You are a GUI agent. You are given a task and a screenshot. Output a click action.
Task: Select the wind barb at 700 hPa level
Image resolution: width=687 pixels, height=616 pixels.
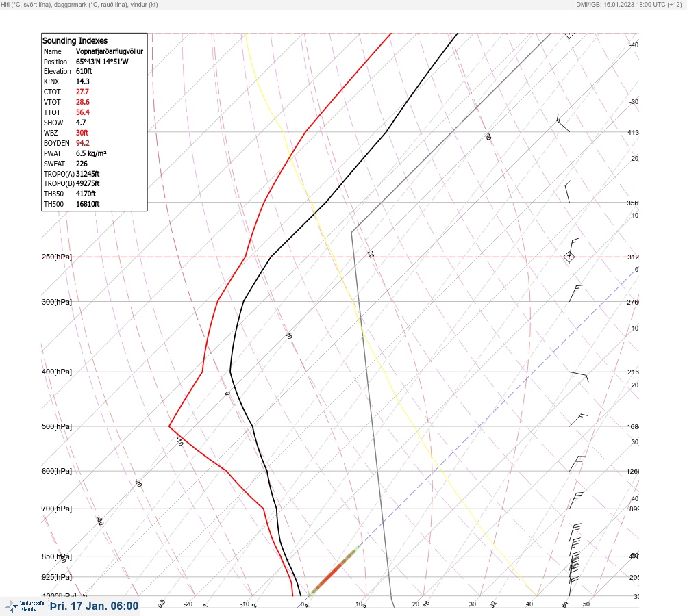tap(576, 500)
